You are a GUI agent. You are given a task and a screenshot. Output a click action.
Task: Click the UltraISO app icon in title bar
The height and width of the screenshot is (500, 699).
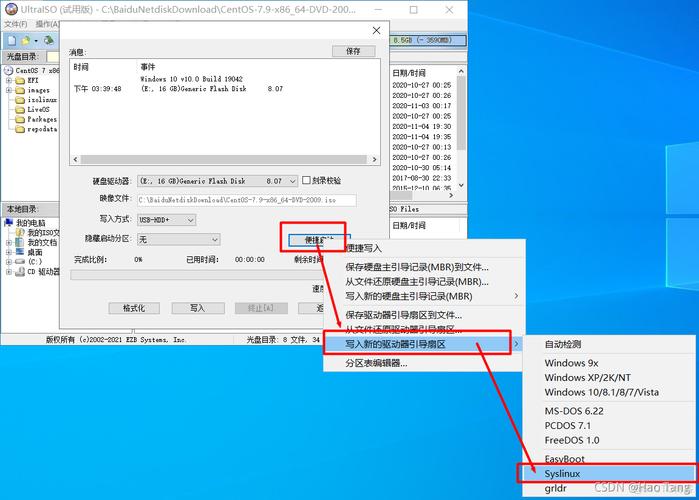[x=11, y=9]
